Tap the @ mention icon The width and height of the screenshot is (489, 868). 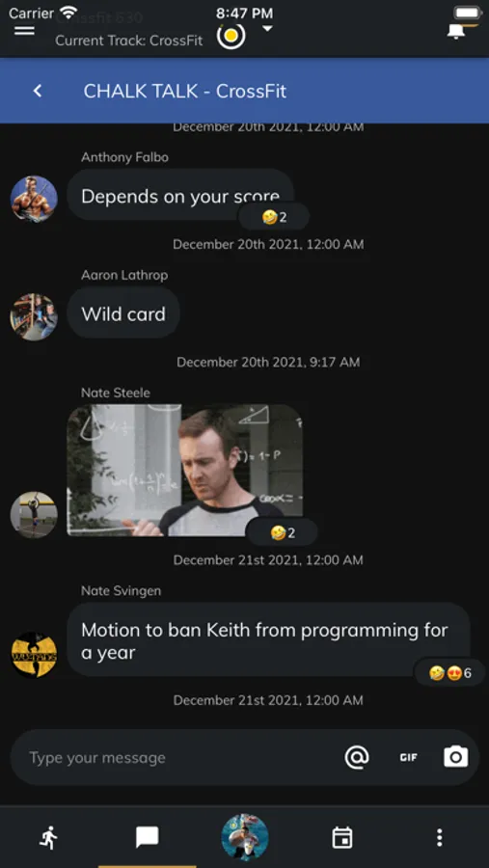point(357,757)
